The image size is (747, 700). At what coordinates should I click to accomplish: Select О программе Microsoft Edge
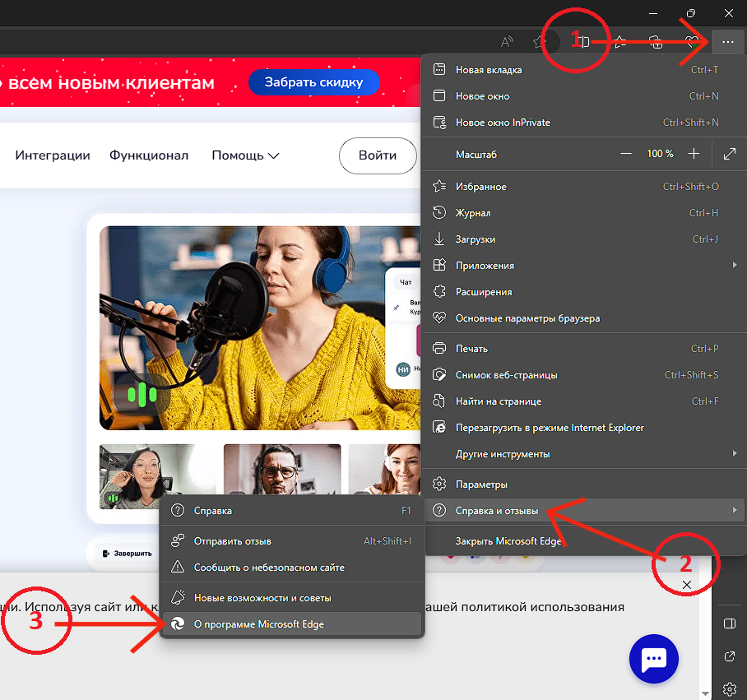258,624
